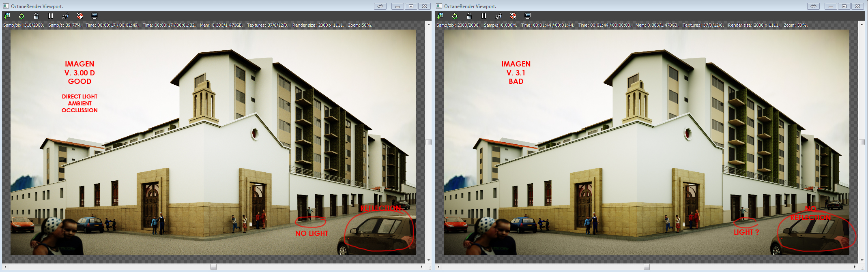
Task: Click 'Time: 00:00:17 / 00:01:32.' status text
Action: [169, 25]
